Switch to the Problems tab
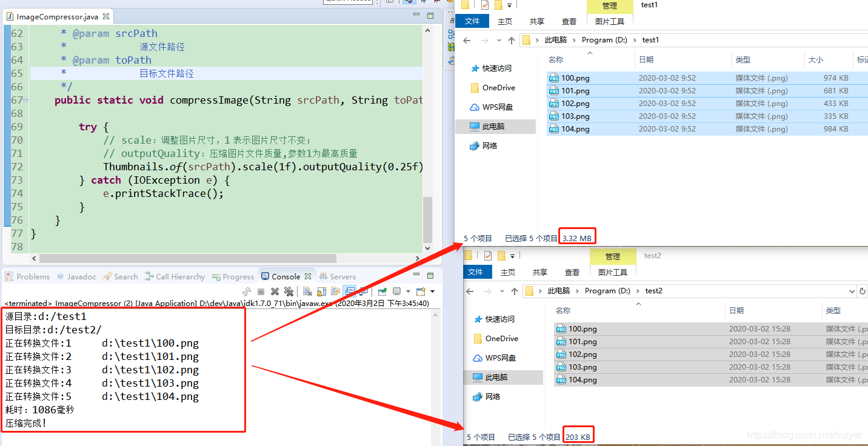Screen dimensions: 868x446 click(28, 276)
